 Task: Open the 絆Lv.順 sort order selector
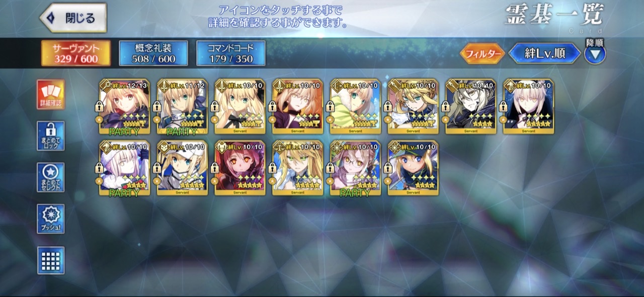pos(545,53)
